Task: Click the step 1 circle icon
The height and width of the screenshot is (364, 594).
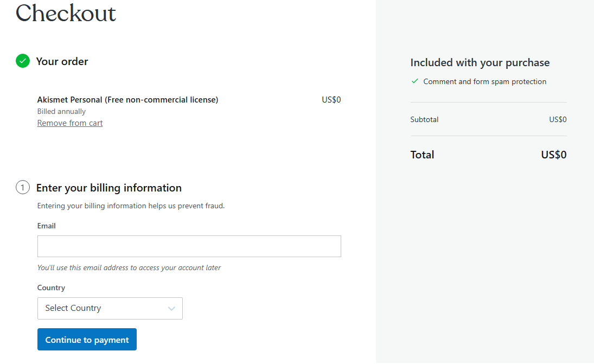Action: pos(23,188)
